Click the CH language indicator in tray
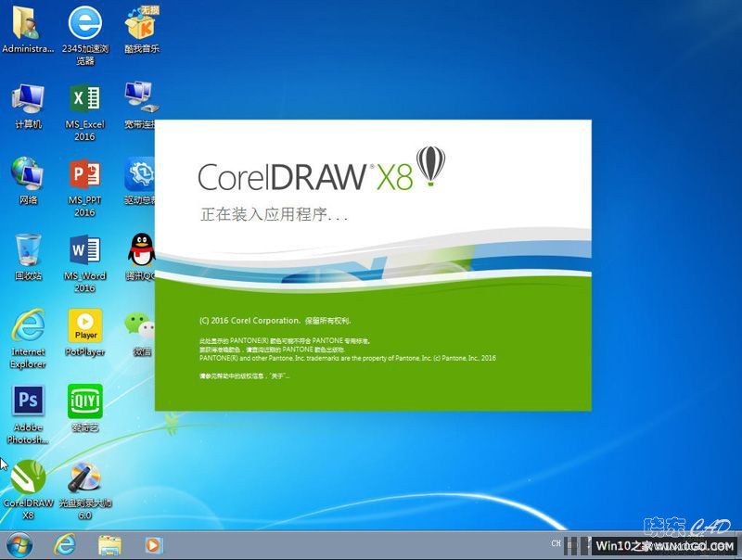 click(556, 543)
